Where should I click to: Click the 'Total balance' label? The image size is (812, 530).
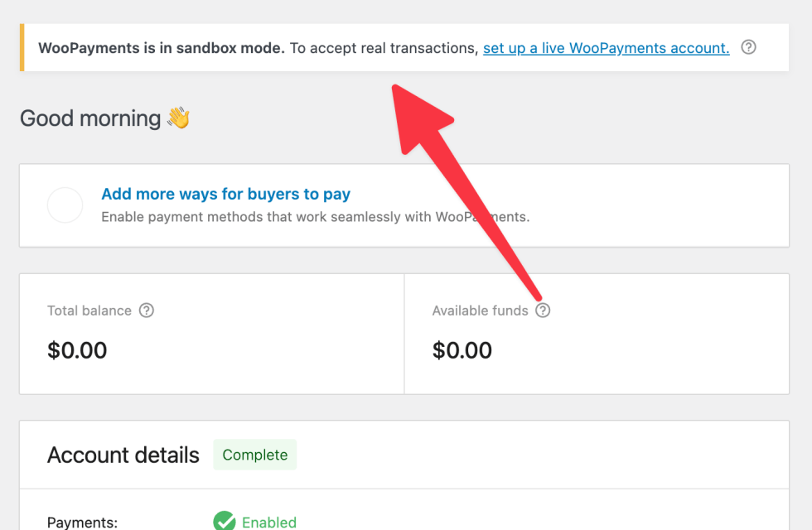(89, 311)
